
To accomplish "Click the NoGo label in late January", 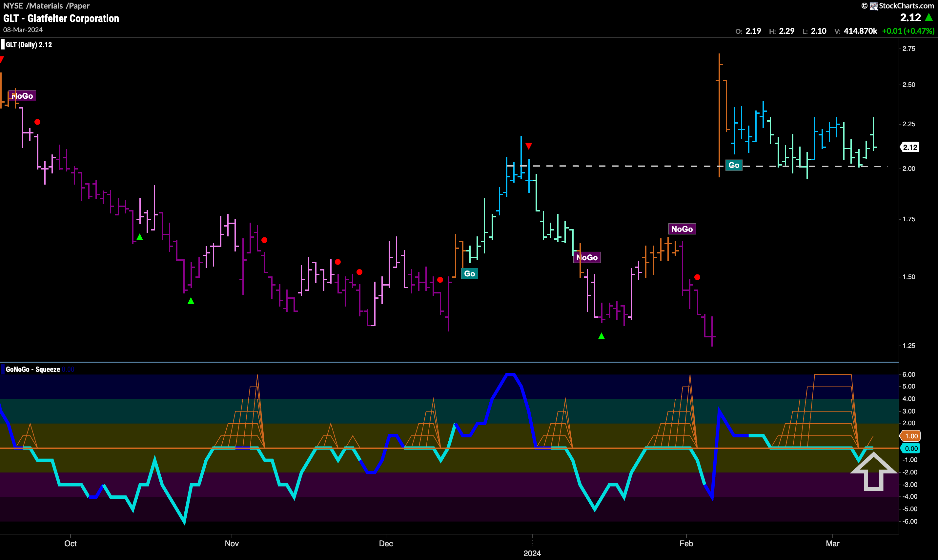I will click(x=682, y=229).
